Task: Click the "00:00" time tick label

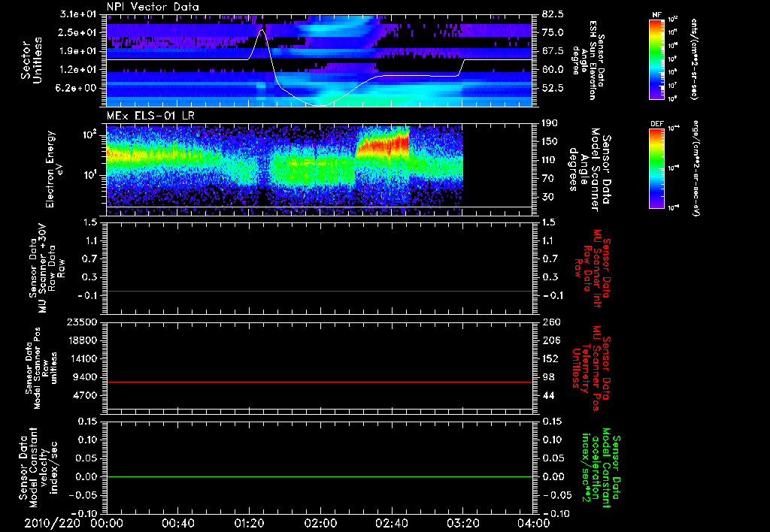Action: coord(107,523)
